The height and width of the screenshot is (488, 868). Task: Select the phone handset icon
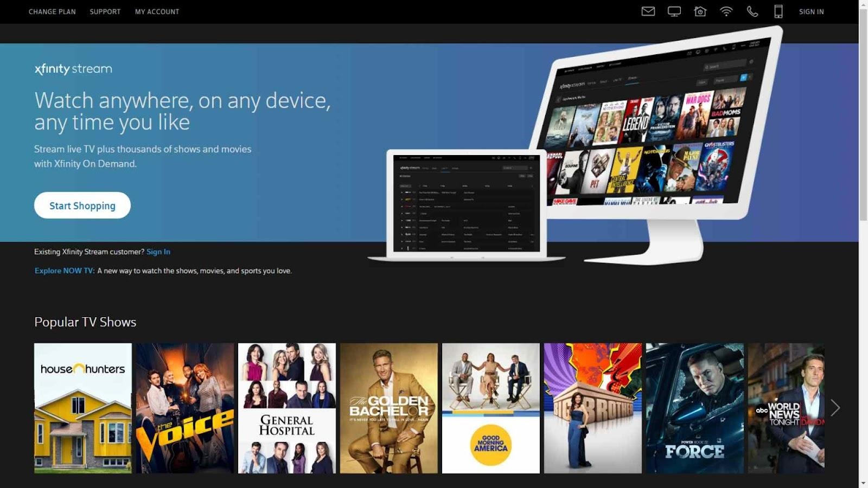752,11
